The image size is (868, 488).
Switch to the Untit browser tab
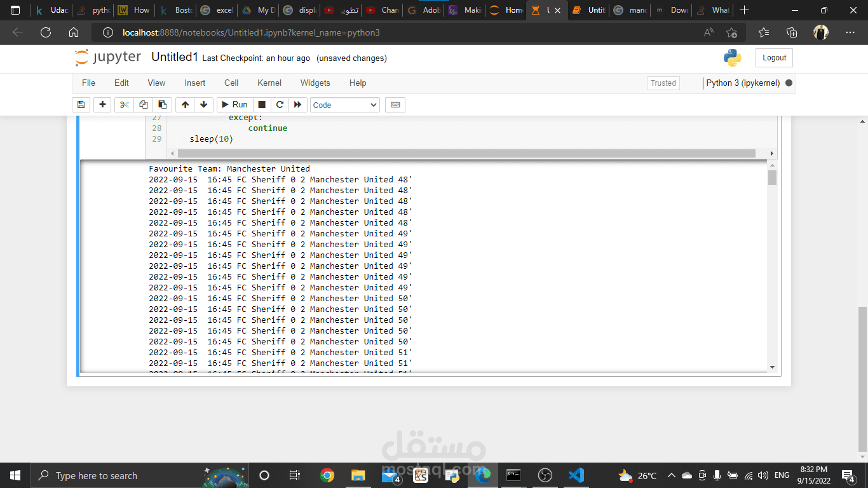coord(588,10)
